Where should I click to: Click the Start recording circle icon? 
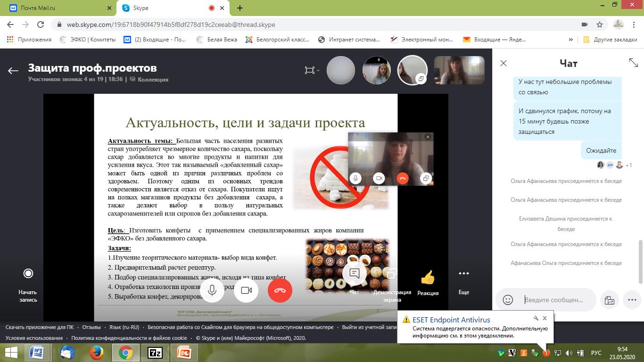coord(28,273)
